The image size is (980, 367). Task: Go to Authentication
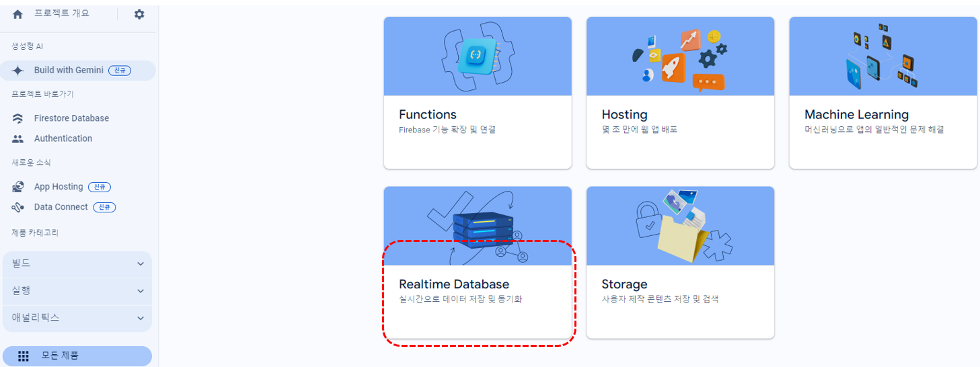tap(63, 138)
